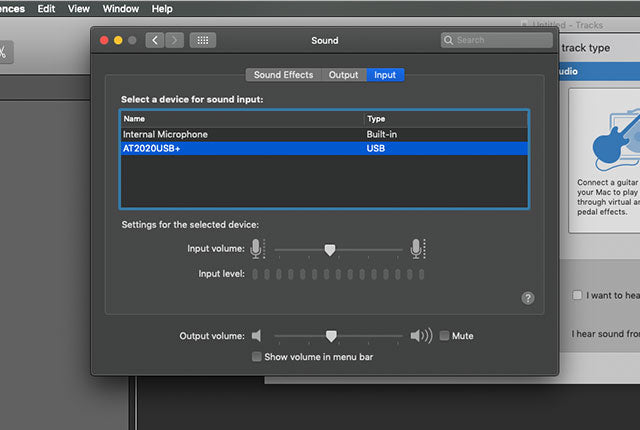
Task: Open the Show All preferences grid
Action: pyautogui.click(x=203, y=40)
